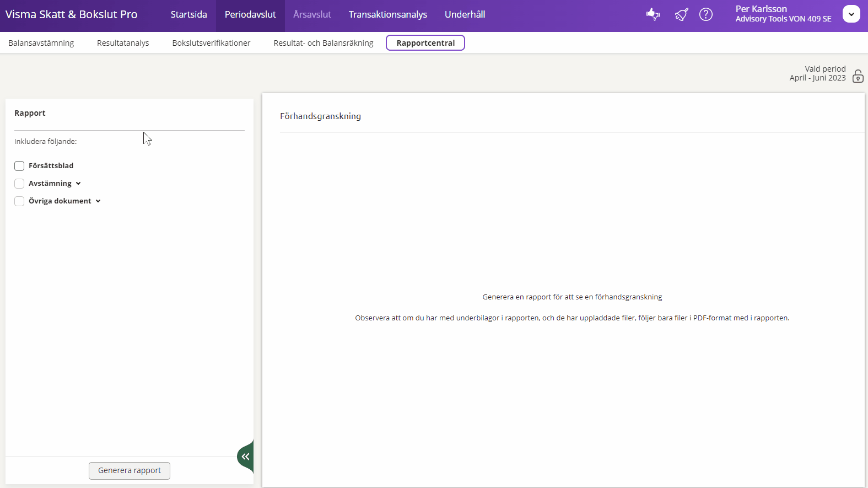Tick the Avstämning checkbox
Screen dimensions: 868x488
click(19, 184)
